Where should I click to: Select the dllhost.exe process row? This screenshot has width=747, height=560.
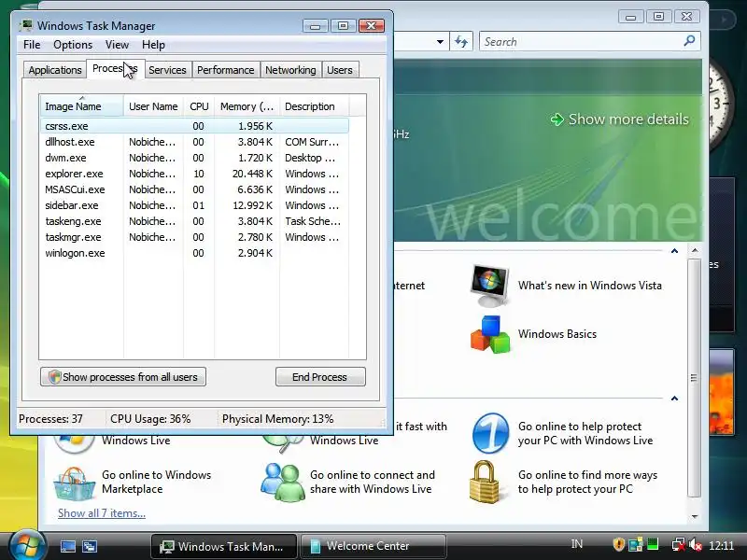(x=194, y=142)
